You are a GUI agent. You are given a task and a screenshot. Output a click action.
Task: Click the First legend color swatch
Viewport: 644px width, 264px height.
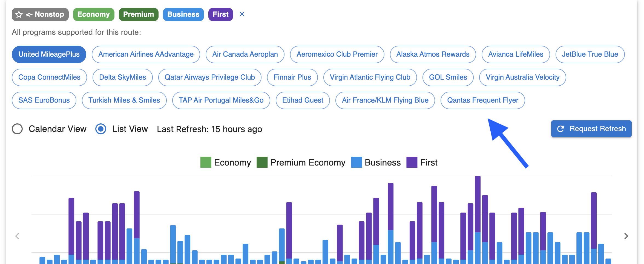click(412, 162)
